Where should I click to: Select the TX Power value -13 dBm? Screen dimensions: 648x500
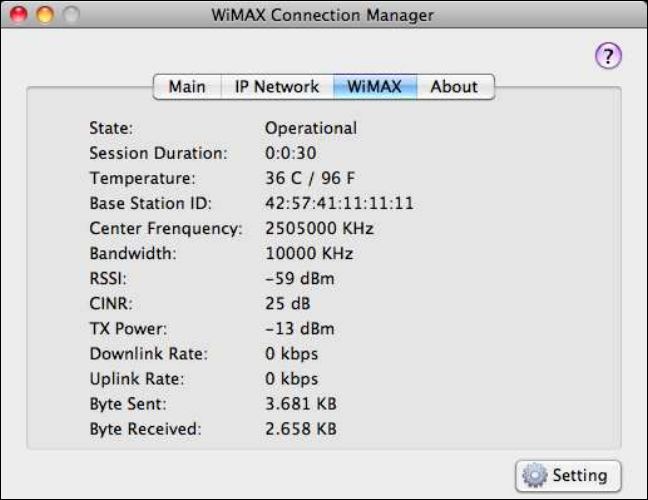[x=299, y=329]
